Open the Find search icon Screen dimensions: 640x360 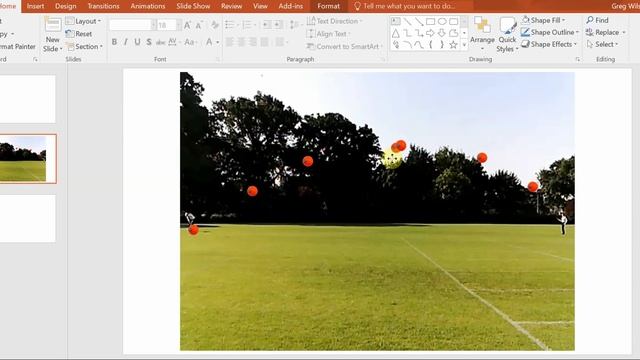[590, 20]
